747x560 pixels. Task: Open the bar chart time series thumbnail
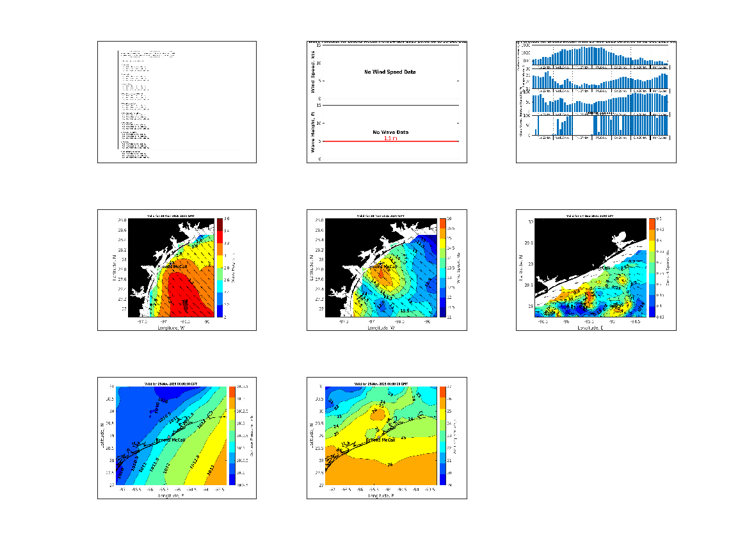click(x=596, y=102)
